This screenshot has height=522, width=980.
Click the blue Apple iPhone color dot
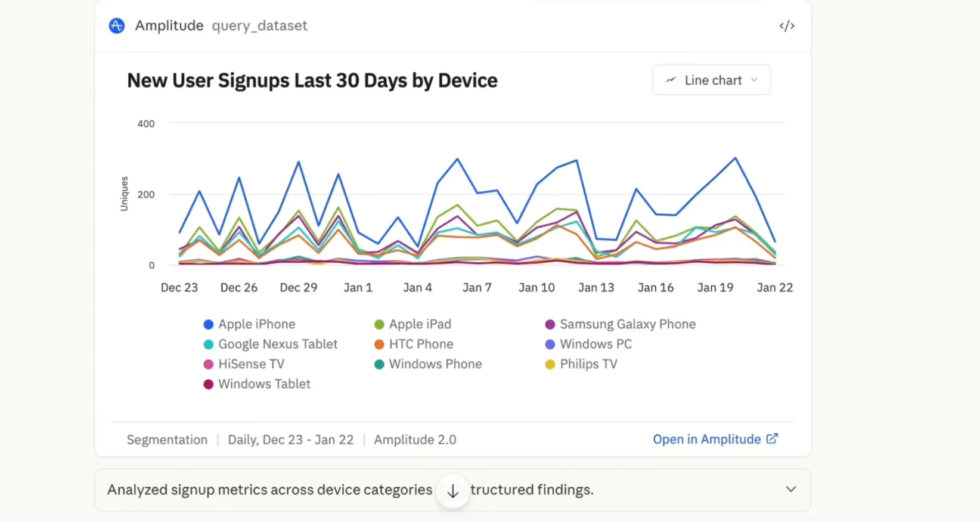coord(209,325)
